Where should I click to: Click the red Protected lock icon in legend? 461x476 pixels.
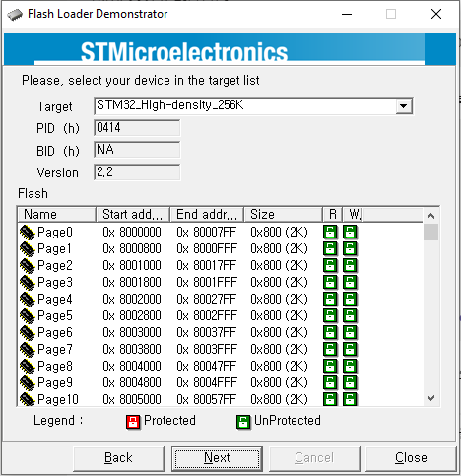click(133, 422)
